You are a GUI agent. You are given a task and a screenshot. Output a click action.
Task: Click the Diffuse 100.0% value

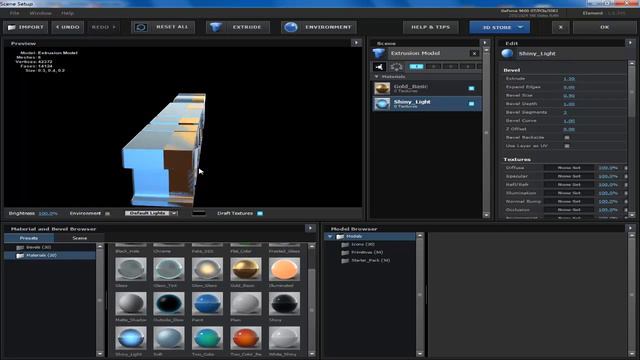click(608, 168)
